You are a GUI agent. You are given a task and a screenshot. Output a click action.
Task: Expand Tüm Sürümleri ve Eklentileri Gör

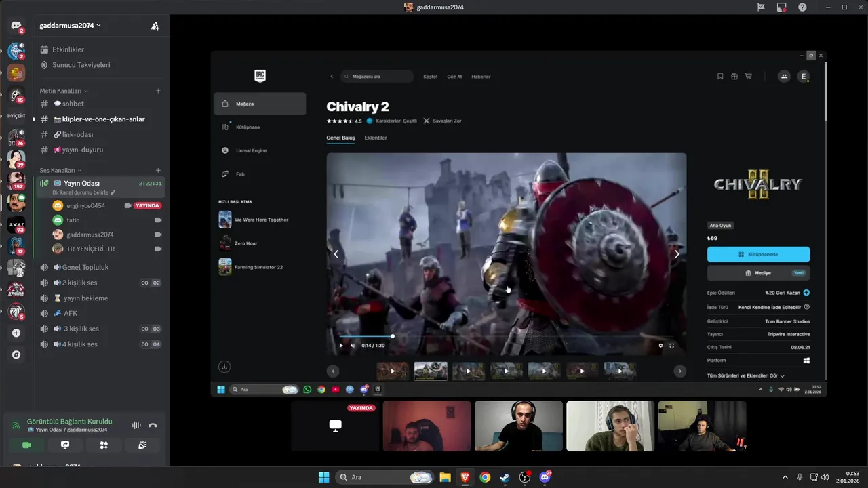(746, 375)
